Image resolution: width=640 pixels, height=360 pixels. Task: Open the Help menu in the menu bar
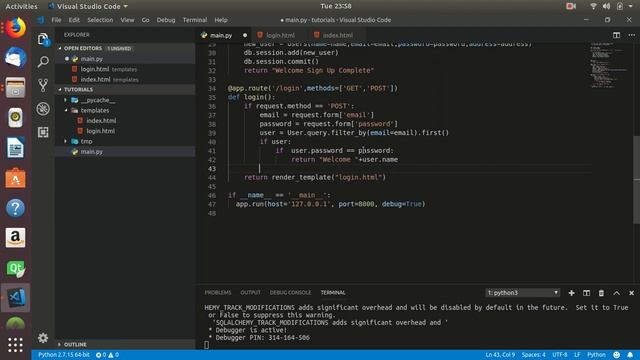point(221,20)
